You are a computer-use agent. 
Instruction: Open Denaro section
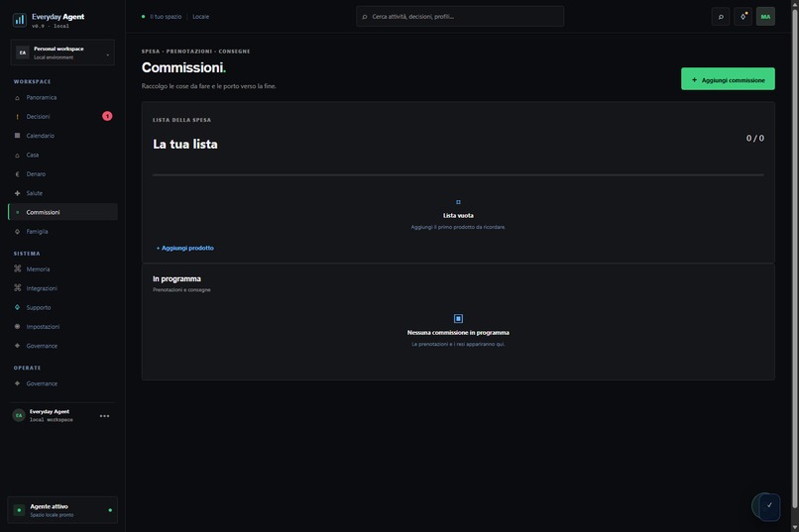point(62,174)
